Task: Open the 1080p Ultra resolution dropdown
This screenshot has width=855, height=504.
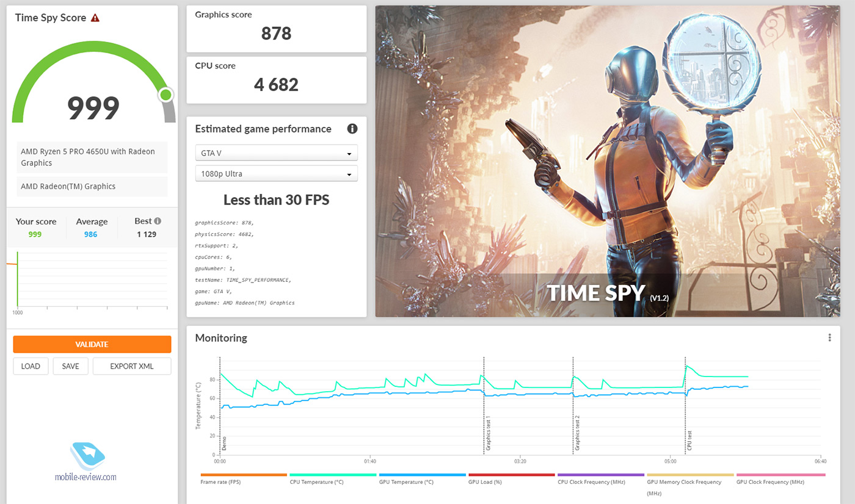Action: coord(276,173)
